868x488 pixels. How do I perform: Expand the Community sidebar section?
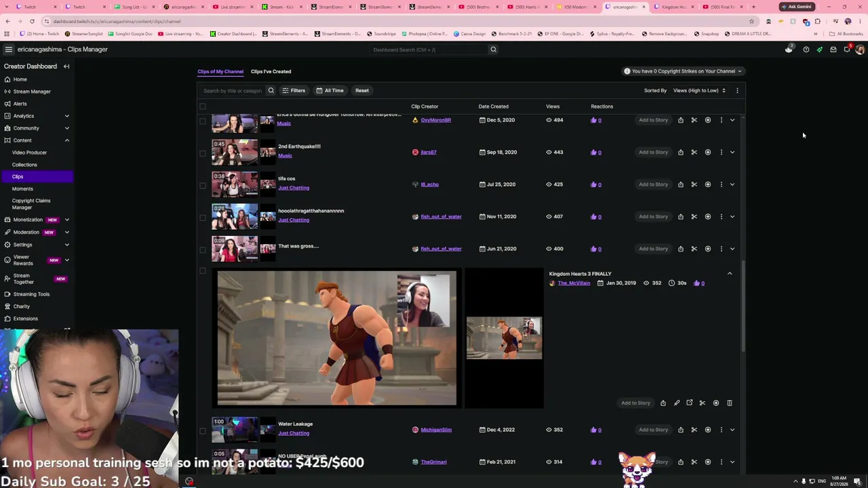pyautogui.click(x=66, y=128)
